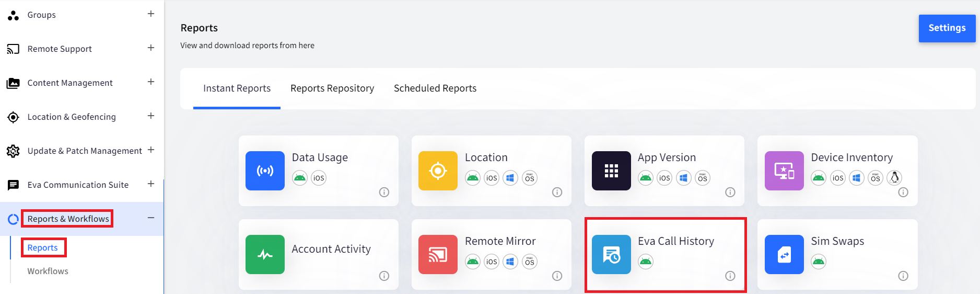Open Workflows in the sidebar
The image size is (980, 294).
tap(48, 271)
